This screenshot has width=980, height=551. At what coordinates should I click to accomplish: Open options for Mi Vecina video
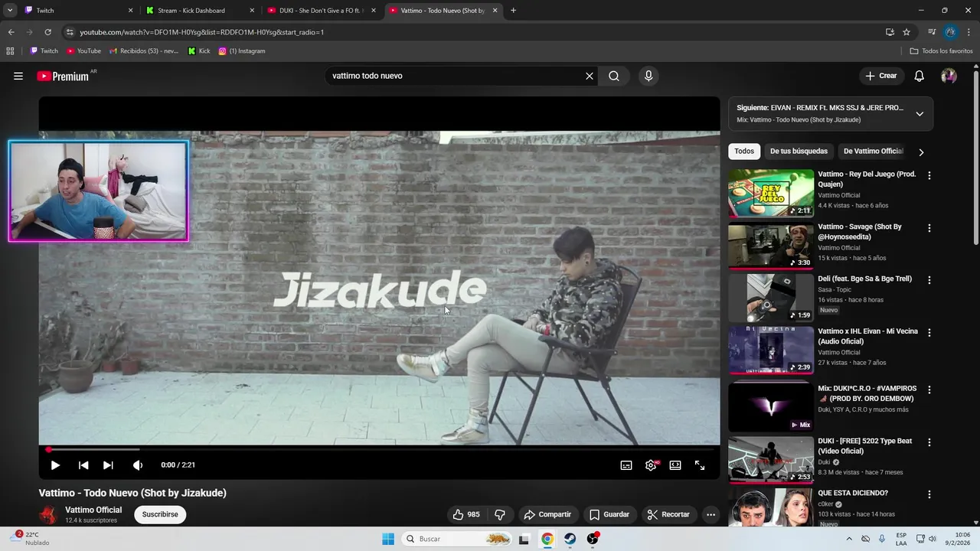(x=929, y=333)
